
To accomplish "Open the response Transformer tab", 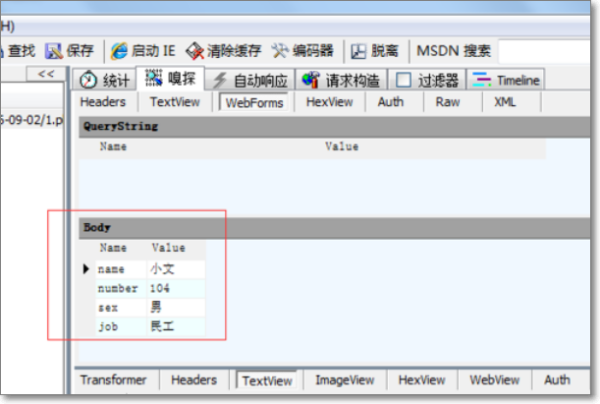I will tap(113, 380).
